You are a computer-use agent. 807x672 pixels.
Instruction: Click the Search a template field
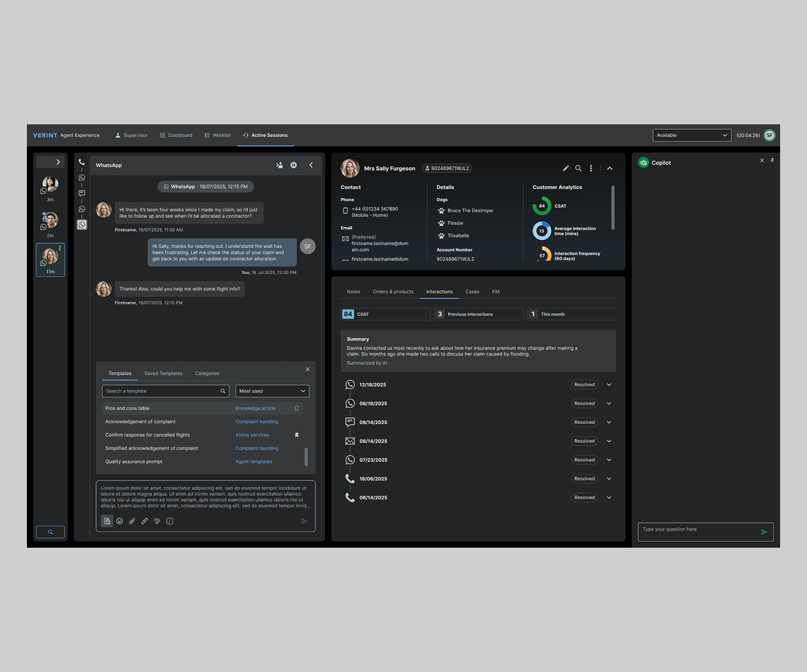(161, 391)
